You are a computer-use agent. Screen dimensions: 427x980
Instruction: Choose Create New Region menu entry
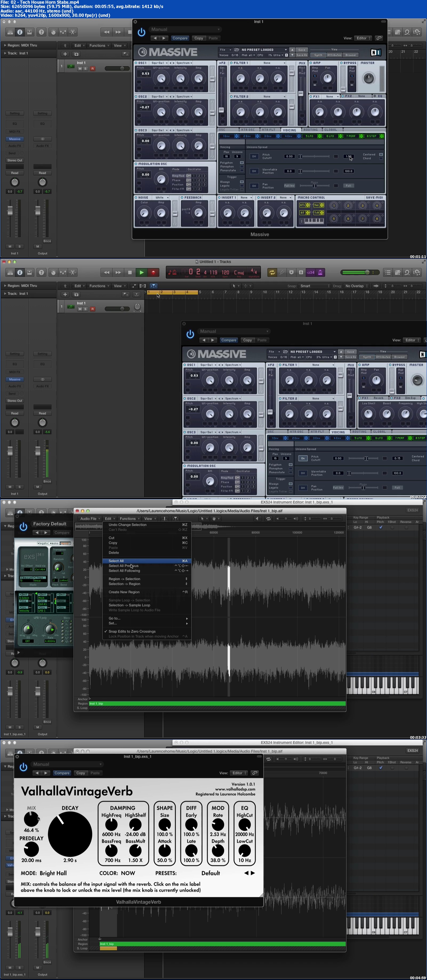click(x=147, y=592)
